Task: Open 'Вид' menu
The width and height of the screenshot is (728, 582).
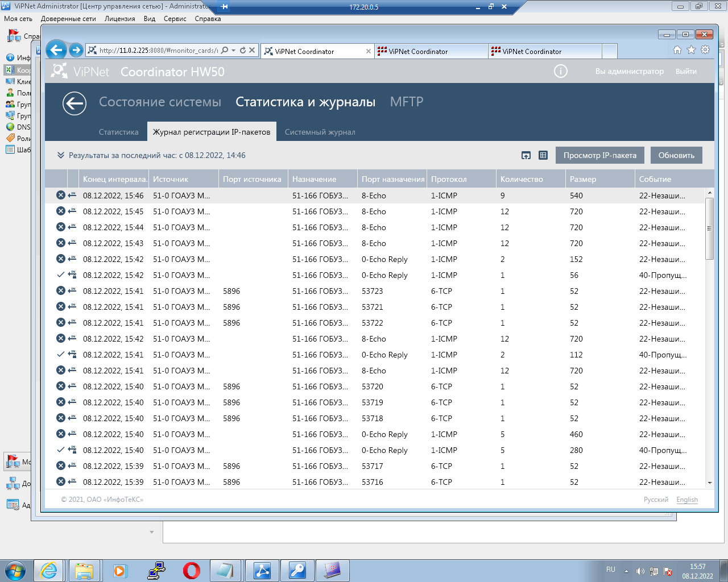Action: [x=150, y=19]
